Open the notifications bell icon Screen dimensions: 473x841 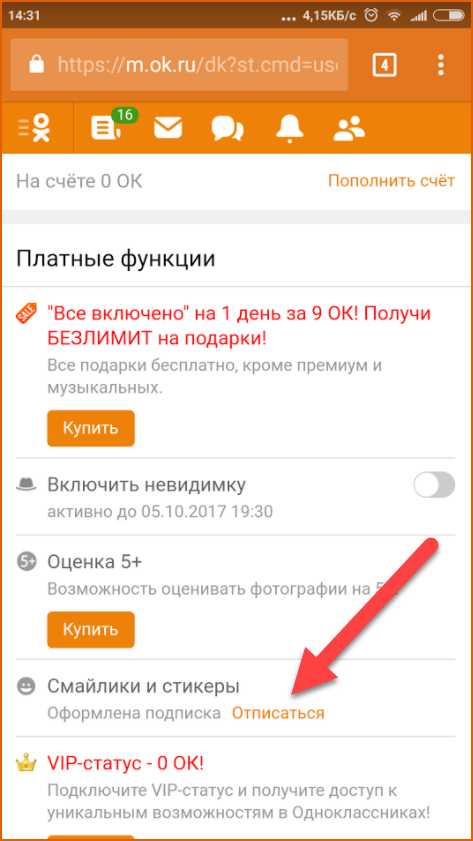tap(290, 128)
